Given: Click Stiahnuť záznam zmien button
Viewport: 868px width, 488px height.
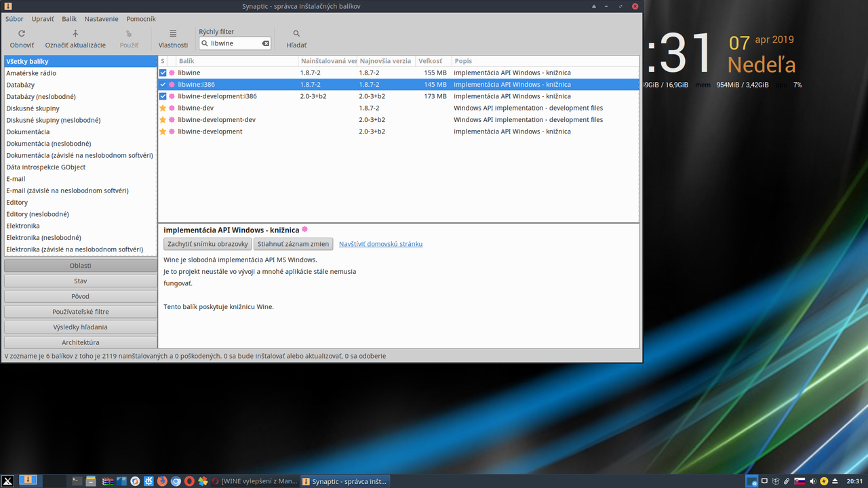Looking at the screenshot, I should point(293,244).
